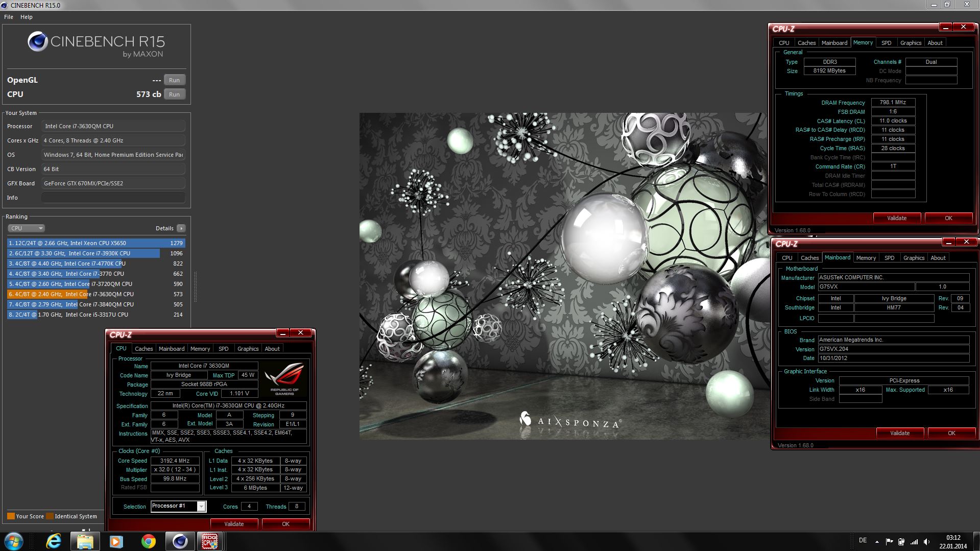The image size is (980, 551).
Task: Select ranking entry Core i5-3317U
Action: [x=96, y=315]
